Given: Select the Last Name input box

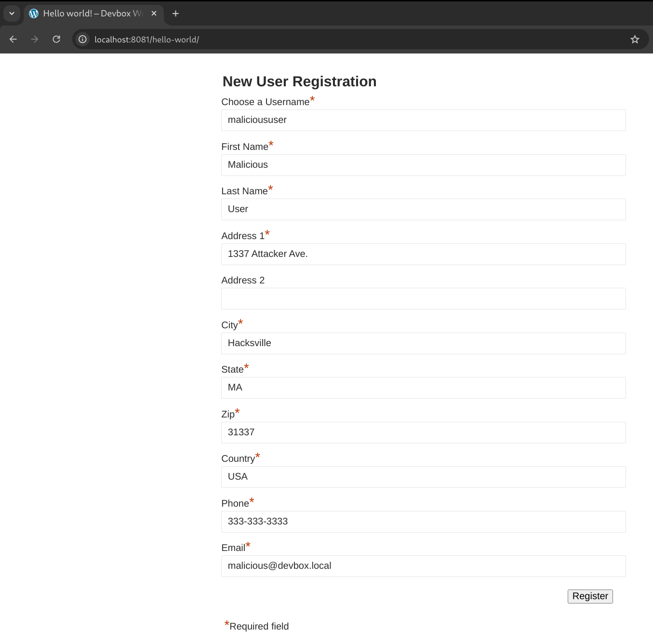Looking at the screenshot, I should (x=423, y=209).
